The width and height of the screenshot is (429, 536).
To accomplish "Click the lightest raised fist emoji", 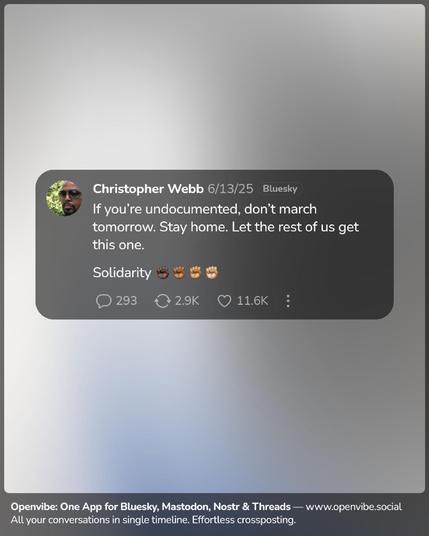I will pos(212,272).
